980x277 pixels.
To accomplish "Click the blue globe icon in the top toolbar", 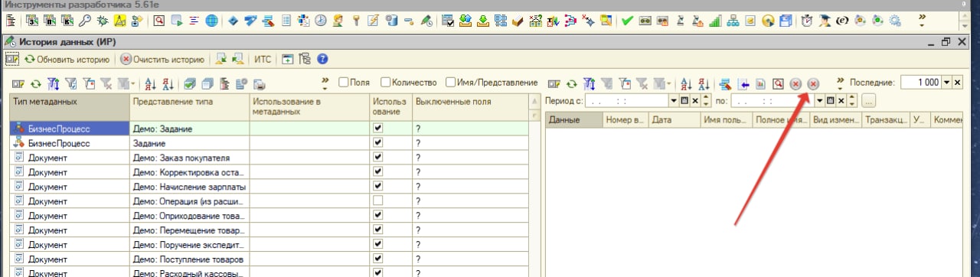I will tap(211, 20).
